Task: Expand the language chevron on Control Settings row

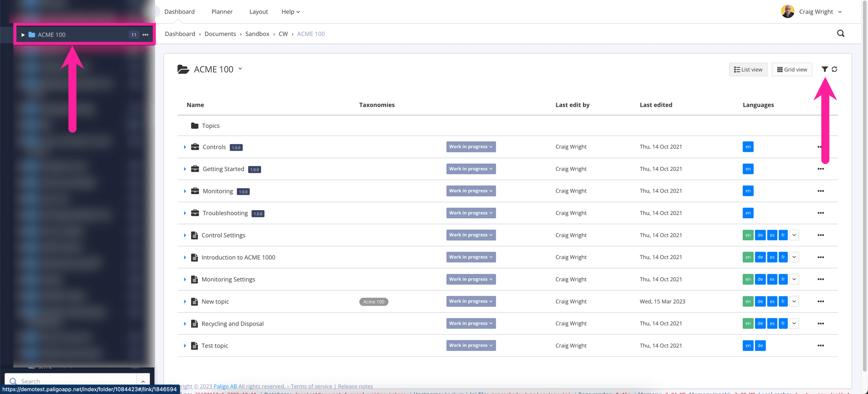Action: pos(794,235)
